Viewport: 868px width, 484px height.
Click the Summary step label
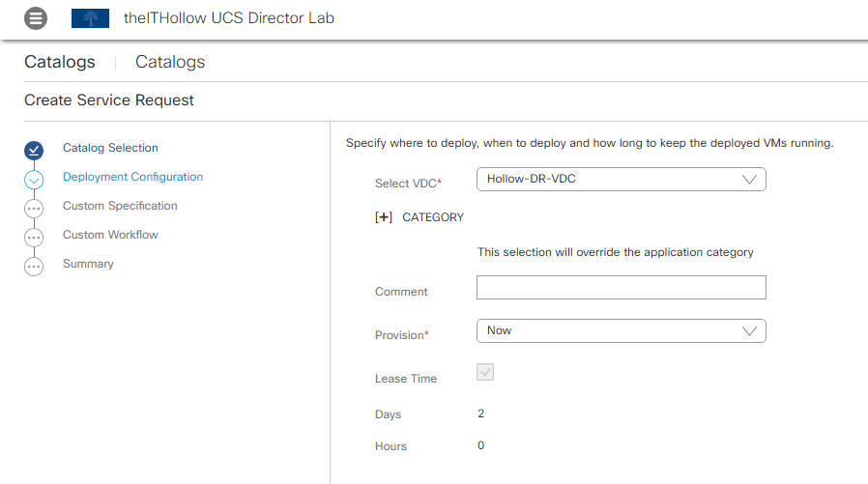(88, 264)
